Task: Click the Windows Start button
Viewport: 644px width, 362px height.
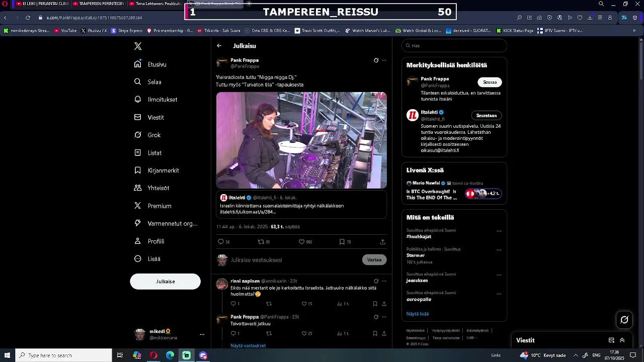Action: coord(8,355)
